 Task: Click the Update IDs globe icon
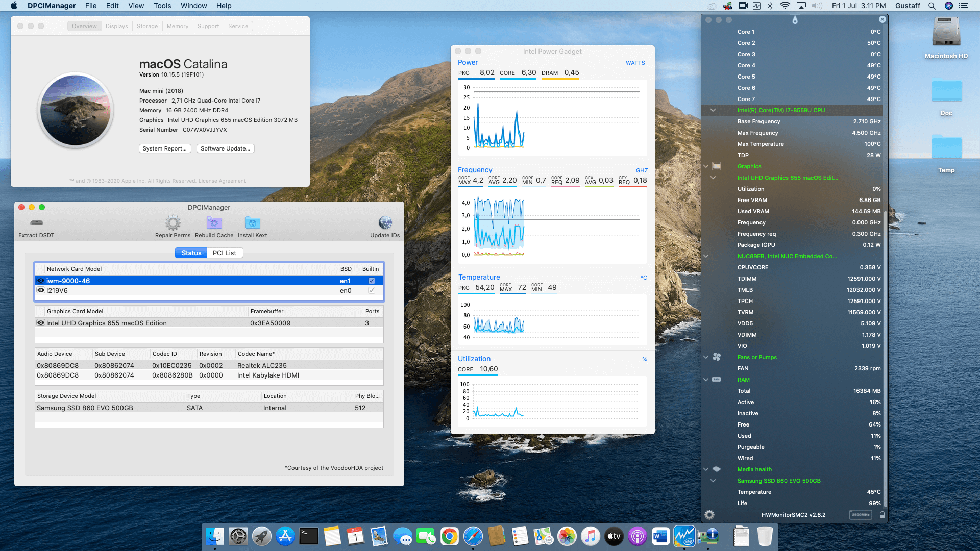tap(385, 223)
